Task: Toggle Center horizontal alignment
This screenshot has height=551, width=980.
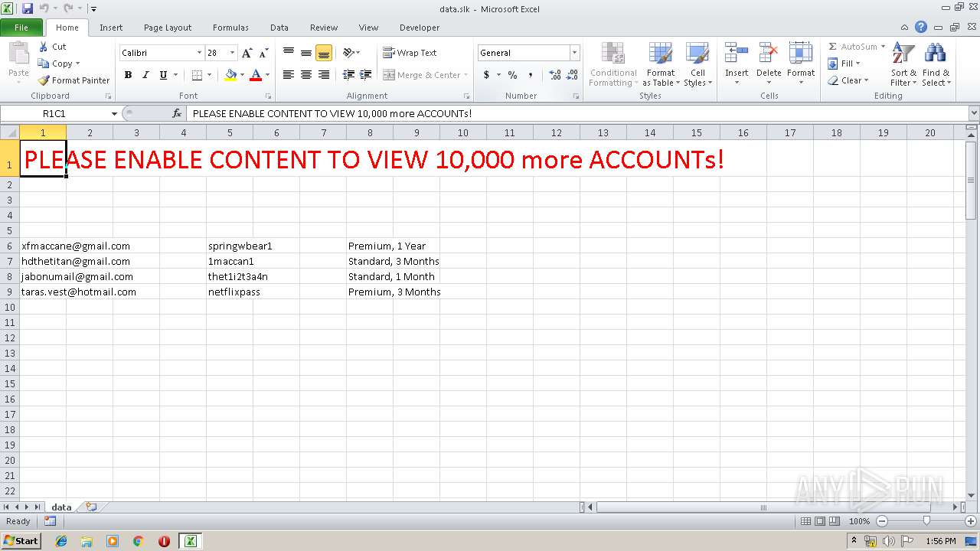Action: coord(306,75)
